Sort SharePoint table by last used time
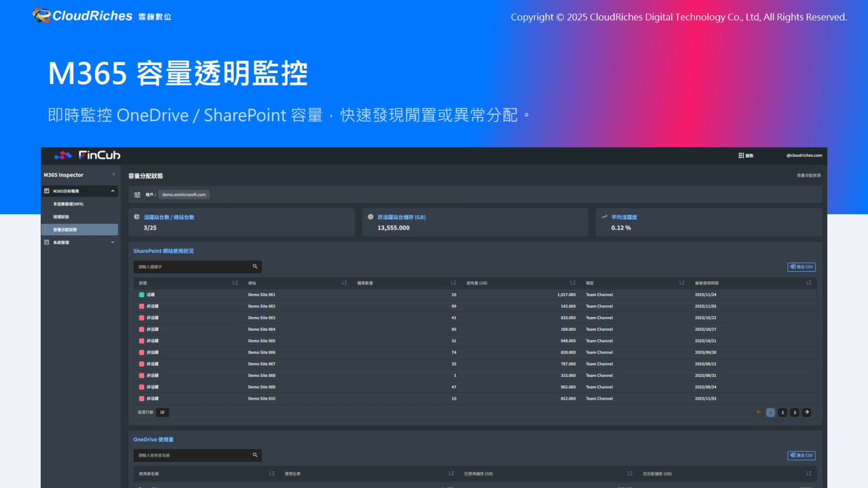Viewport: 868px width, 488px height. pyautogui.click(x=808, y=283)
